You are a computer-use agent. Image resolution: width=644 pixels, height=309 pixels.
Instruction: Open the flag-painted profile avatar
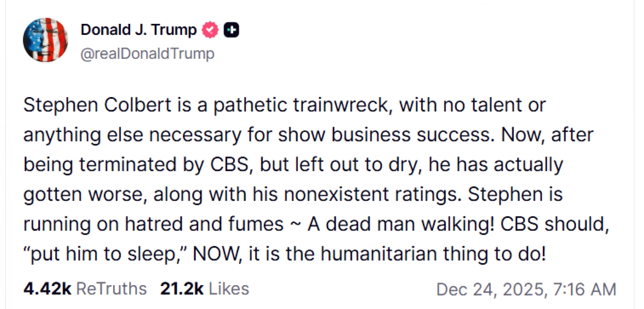(45, 40)
